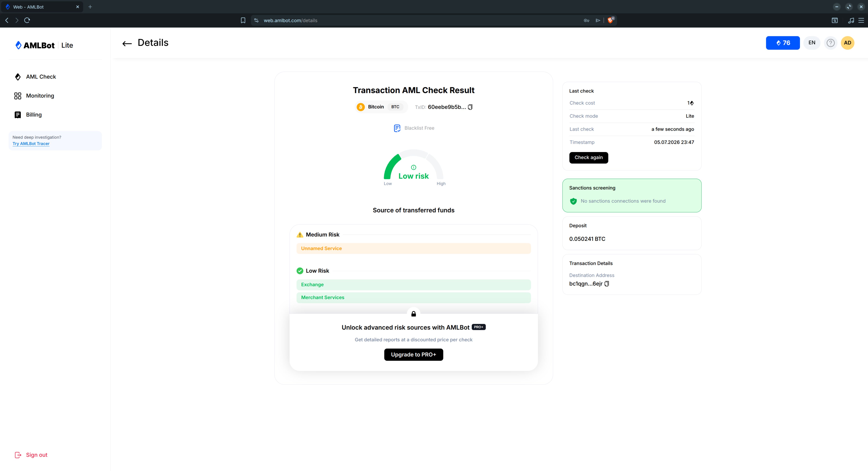This screenshot has width=868, height=471.
Task: Copy the destination address bc1qgn...6ejr
Action: (x=607, y=284)
